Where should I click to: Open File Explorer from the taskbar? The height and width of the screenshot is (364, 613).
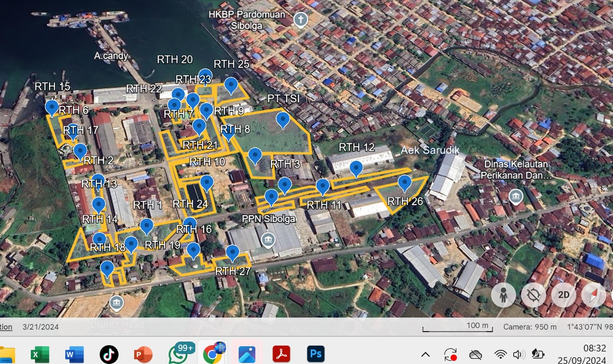pos(7,354)
